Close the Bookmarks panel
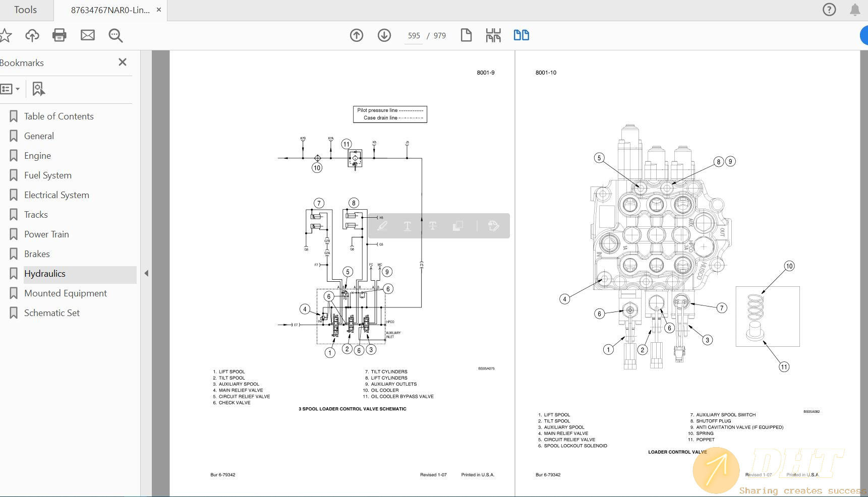 pyautogui.click(x=122, y=62)
